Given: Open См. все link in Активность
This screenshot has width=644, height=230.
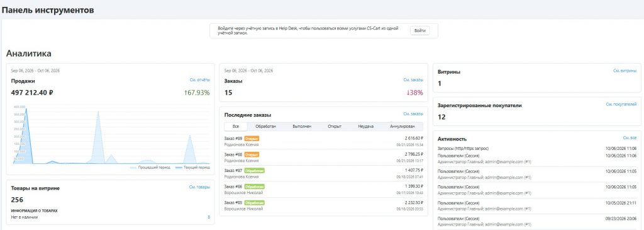Looking at the screenshot, I should click(630, 138).
